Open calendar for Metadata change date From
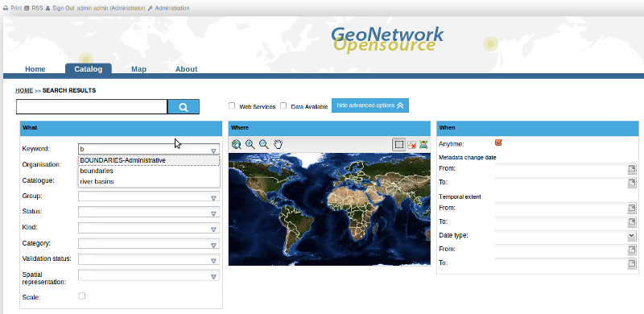This screenshot has height=314, width=644. (x=632, y=169)
